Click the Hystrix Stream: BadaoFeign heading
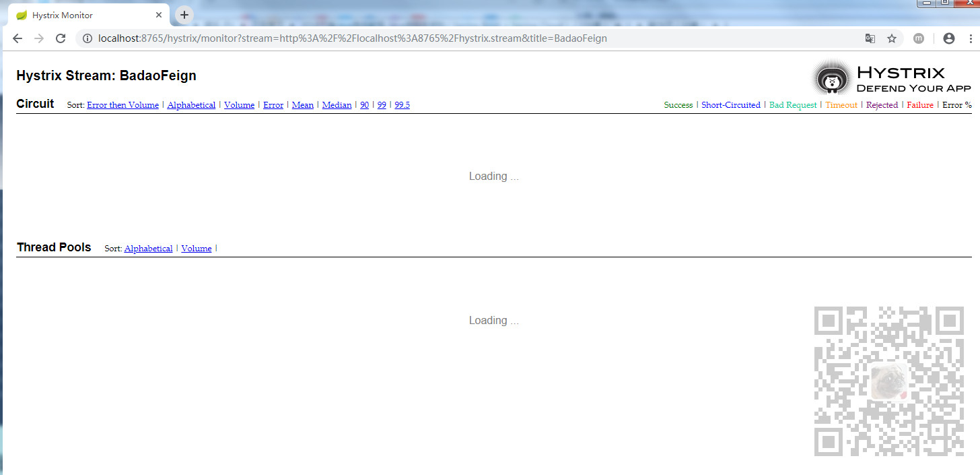 pyautogui.click(x=106, y=75)
